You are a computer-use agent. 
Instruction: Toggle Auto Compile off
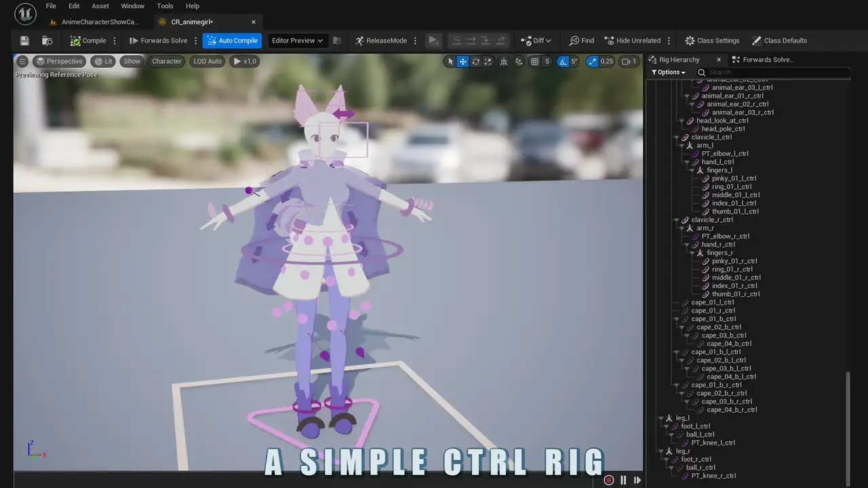click(x=231, y=41)
